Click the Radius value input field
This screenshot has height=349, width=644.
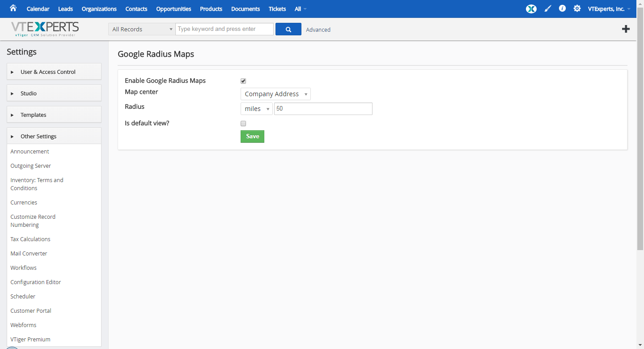tap(323, 109)
